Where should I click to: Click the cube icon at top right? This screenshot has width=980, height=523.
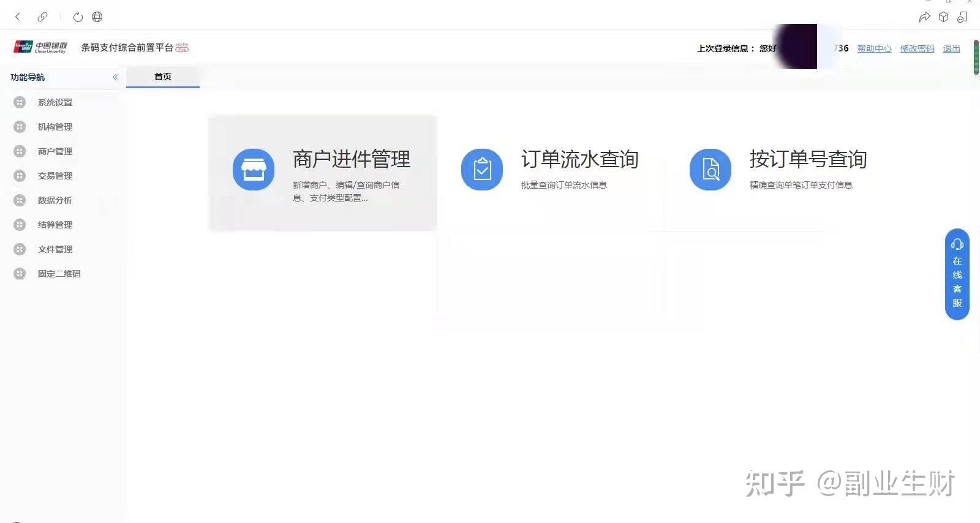tap(943, 17)
